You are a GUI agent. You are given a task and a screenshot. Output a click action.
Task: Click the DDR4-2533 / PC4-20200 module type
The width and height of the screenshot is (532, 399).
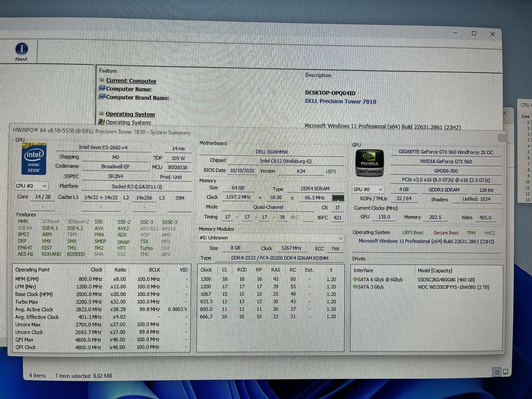(280, 258)
